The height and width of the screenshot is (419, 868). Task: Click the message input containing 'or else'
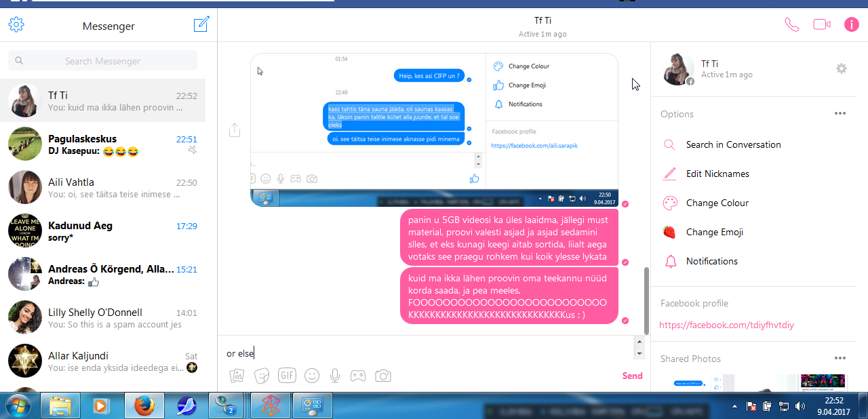[x=425, y=353]
